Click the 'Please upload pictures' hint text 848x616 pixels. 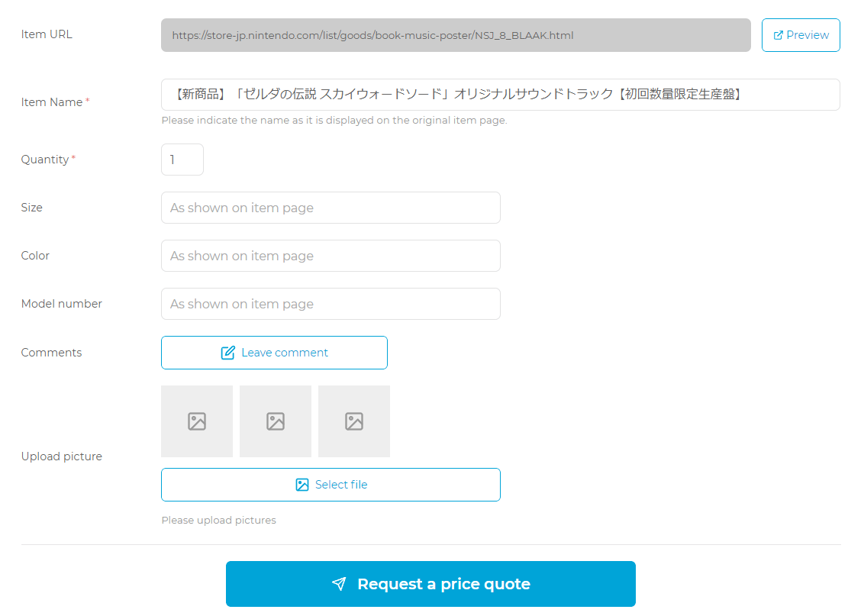(x=218, y=521)
